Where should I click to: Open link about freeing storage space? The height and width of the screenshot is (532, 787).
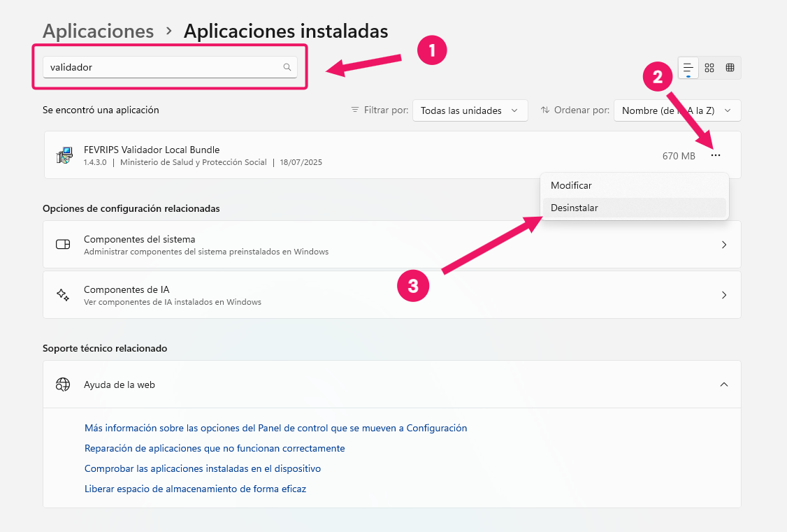coord(195,489)
